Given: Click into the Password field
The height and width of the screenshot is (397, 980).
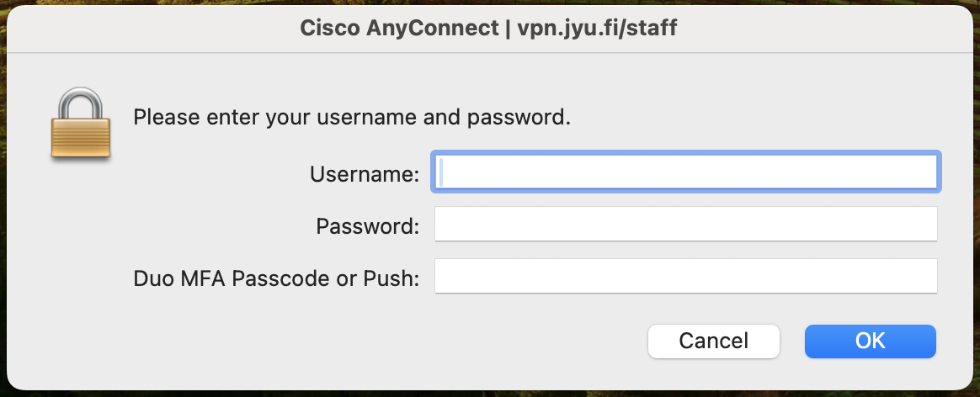Looking at the screenshot, I should click(x=685, y=225).
